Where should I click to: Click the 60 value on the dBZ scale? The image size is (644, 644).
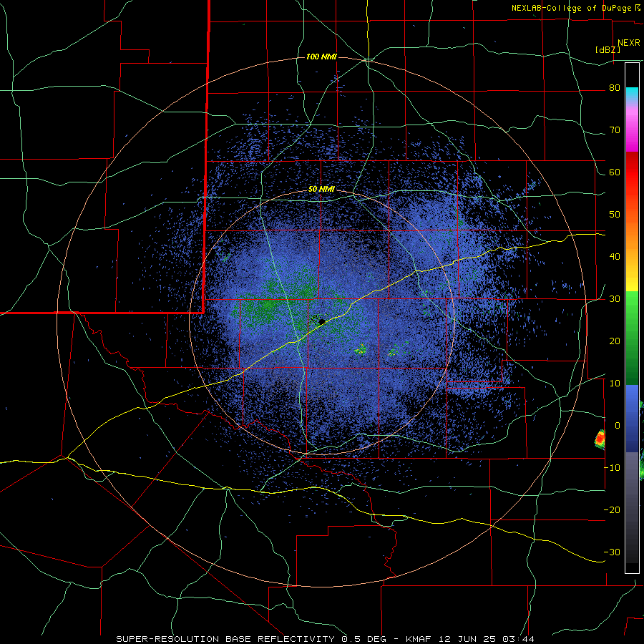[615, 172]
